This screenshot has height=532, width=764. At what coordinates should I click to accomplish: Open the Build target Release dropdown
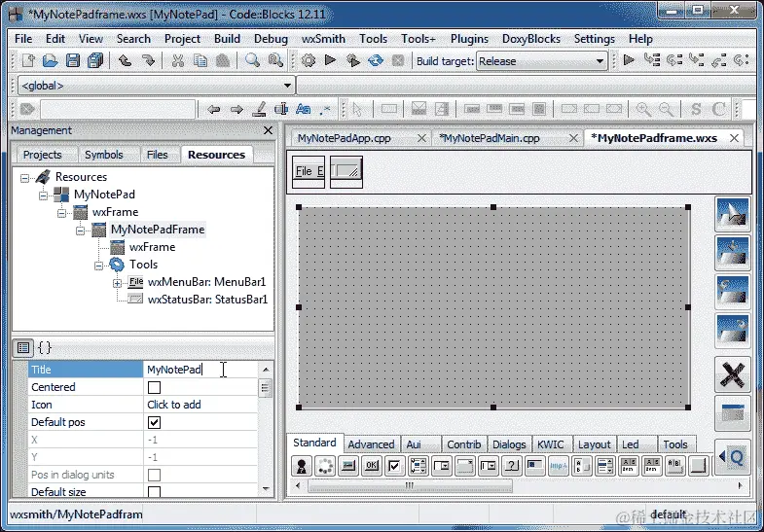pos(541,61)
